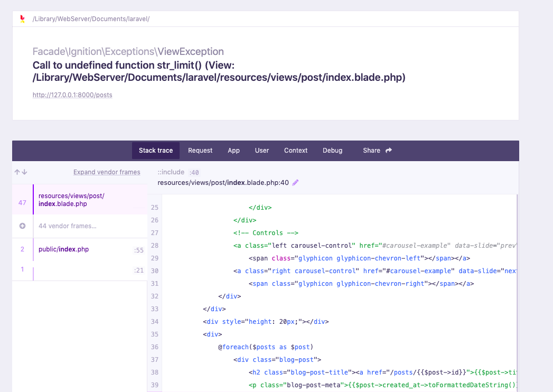Select frame 2 public/index.php
The height and width of the screenshot is (392, 553).
click(80, 249)
